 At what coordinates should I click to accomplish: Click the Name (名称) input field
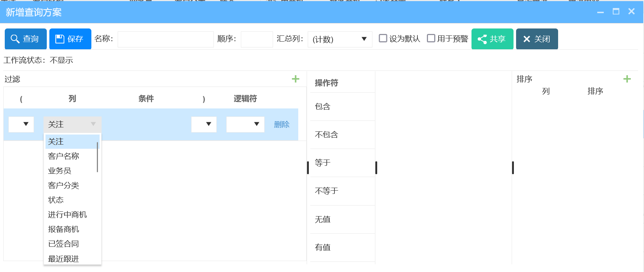coord(166,39)
